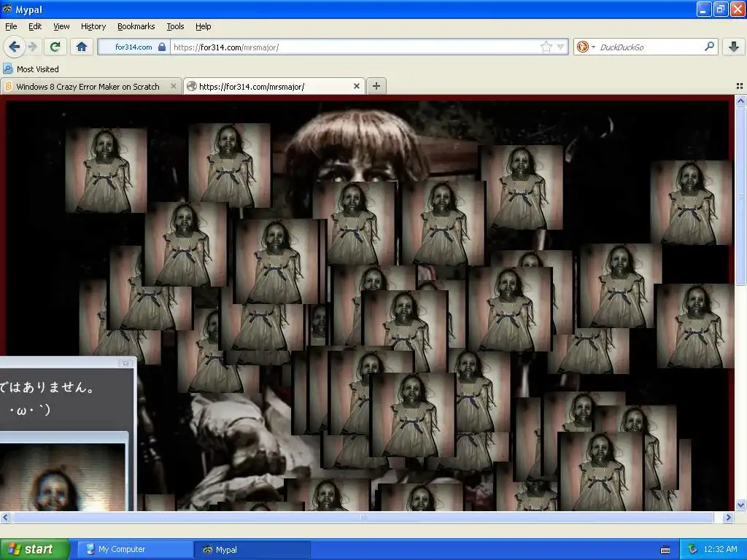Bookmark this page with the star

pyautogui.click(x=546, y=47)
